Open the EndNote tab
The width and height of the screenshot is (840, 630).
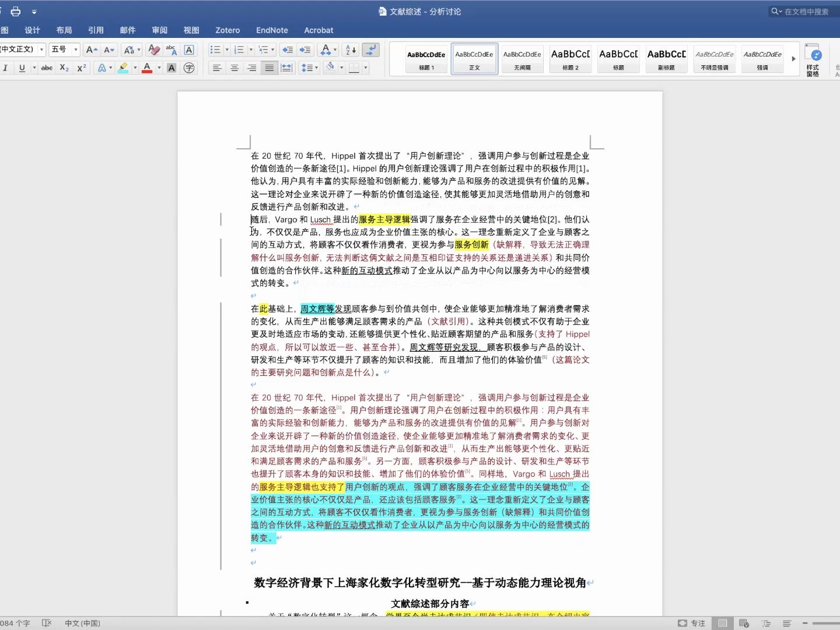(272, 30)
